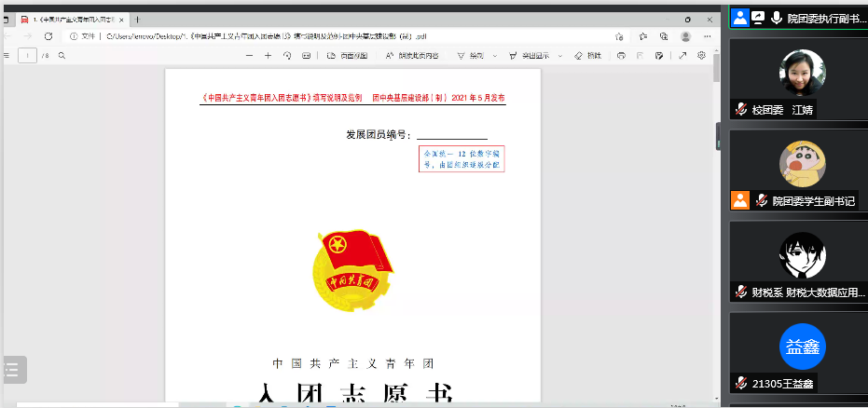Select the highlight tool
Image resolution: width=868 pixels, height=408 pixels.
(529, 55)
